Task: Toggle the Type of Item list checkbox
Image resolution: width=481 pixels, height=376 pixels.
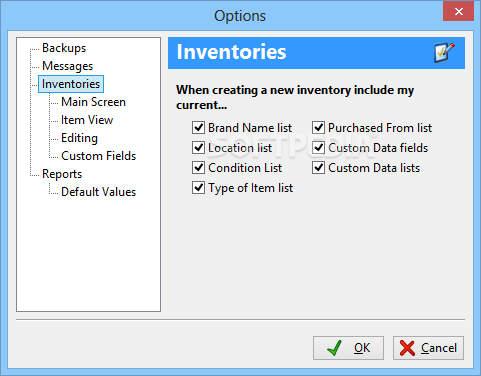Action: pos(198,188)
